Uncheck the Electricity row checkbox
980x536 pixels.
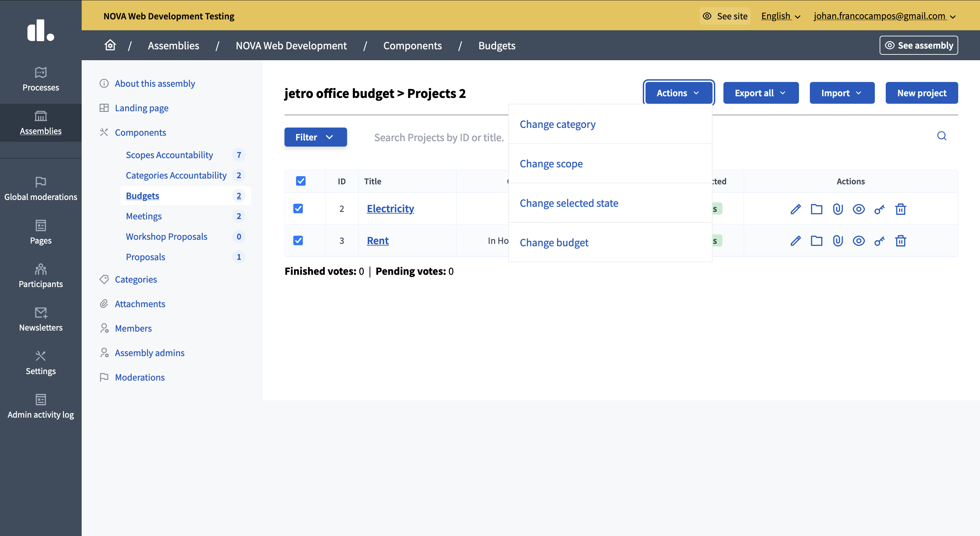point(298,209)
